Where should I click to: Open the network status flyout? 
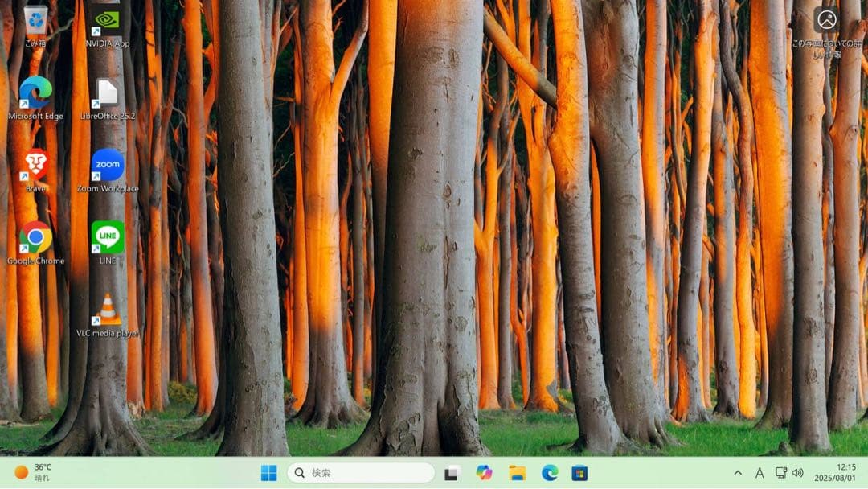pos(780,474)
